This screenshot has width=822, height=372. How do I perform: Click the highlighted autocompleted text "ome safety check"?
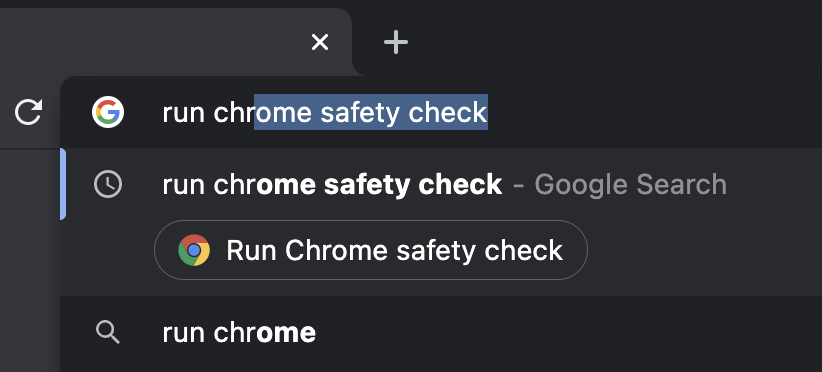tap(371, 112)
